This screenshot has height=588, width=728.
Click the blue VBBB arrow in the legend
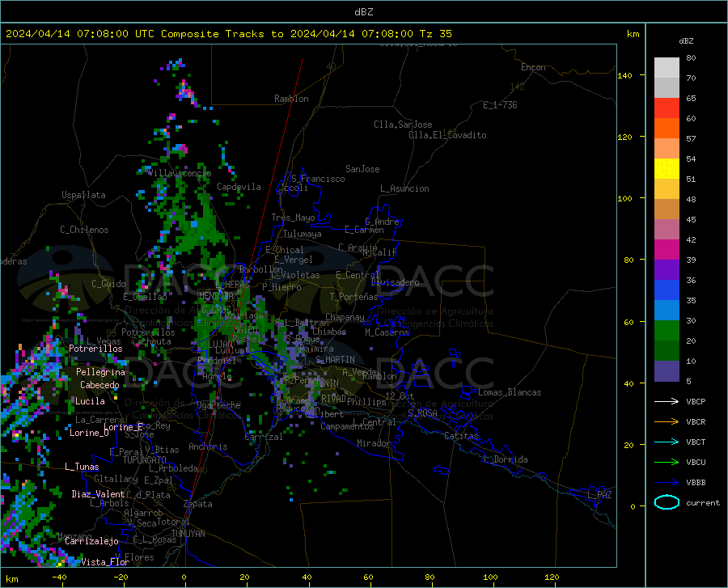pos(667,482)
